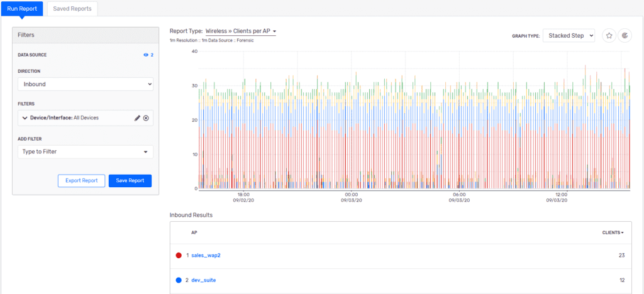Click the Filters panel header
Viewport: 644px width, 294px height.
click(x=86, y=35)
